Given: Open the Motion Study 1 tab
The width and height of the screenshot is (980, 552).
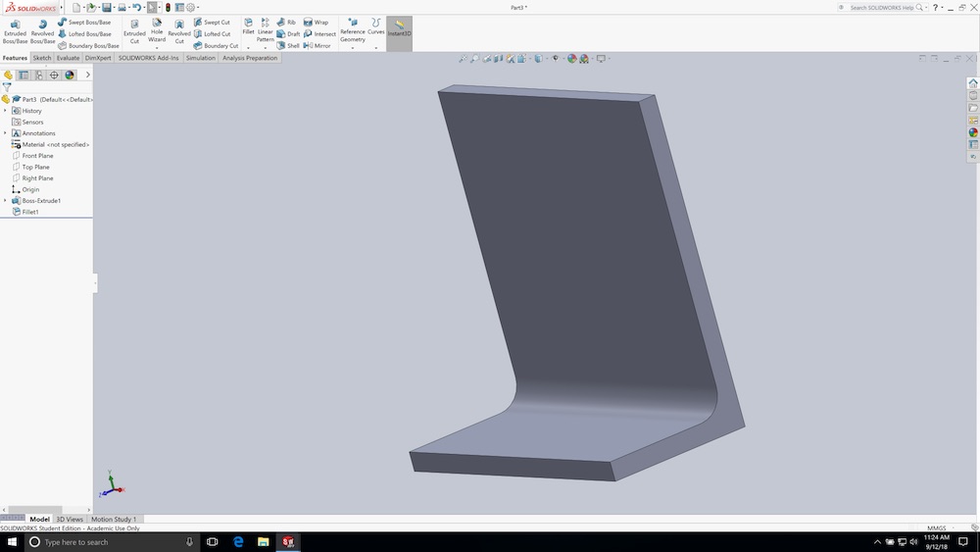Looking at the screenshot, I should 114,519.
